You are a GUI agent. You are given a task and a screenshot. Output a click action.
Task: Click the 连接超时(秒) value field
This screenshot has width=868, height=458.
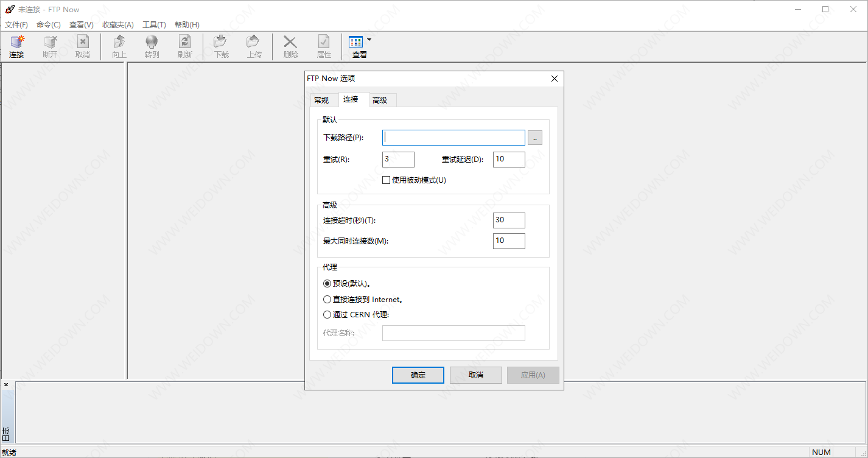(x=509, y=220)
